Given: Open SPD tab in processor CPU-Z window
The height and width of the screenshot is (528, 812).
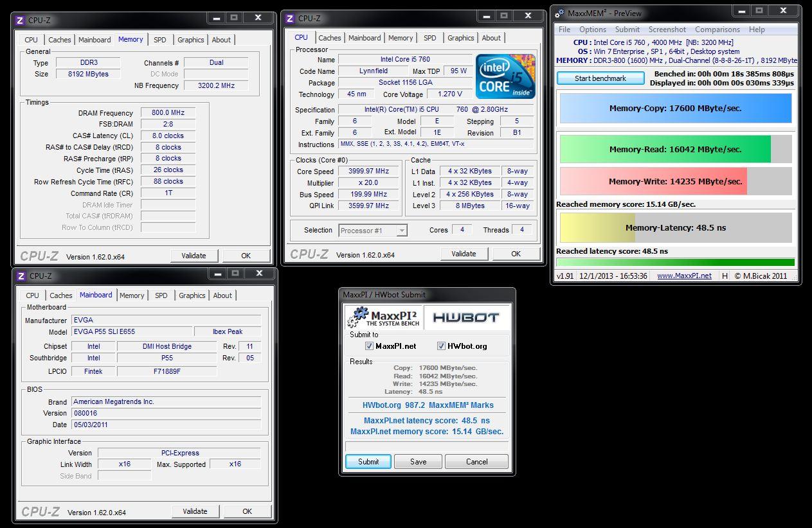Looking at the screenshot, I should [430, 38].
